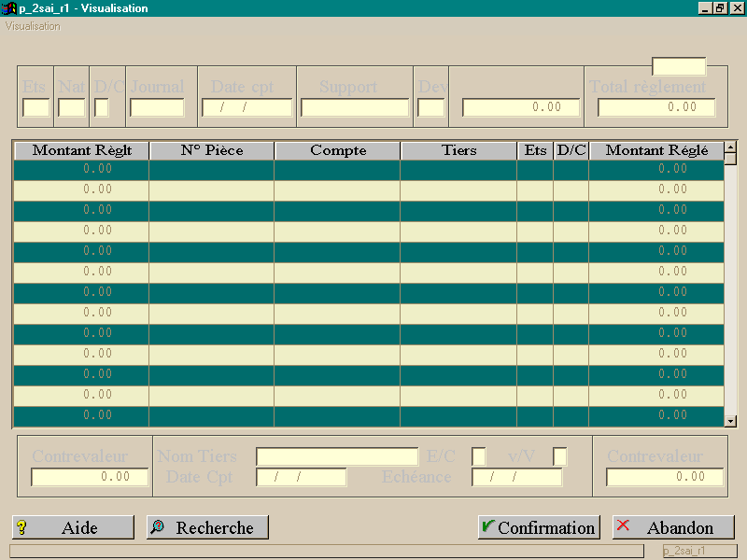Toggle the v/V box
Image resolution: width=747 pixels, height=560 pixels.
point(559,456)
